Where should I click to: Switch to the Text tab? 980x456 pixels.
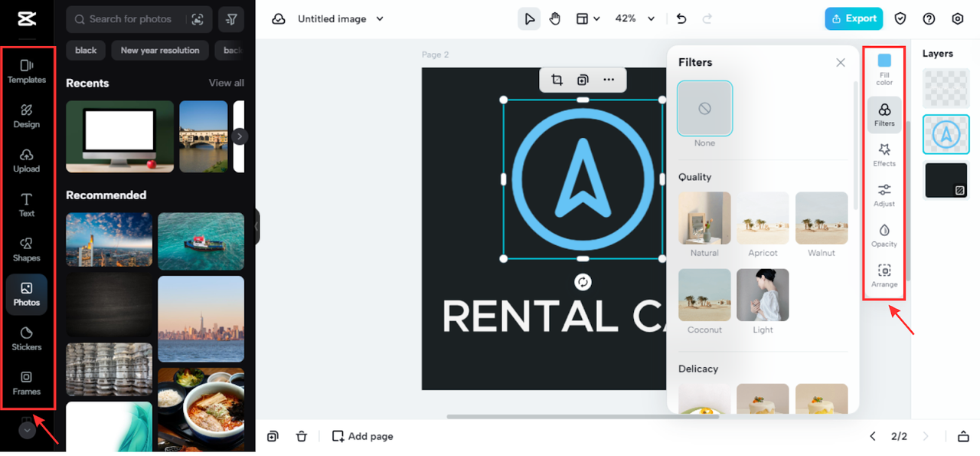pyautogui.click(x=27, y=205)
